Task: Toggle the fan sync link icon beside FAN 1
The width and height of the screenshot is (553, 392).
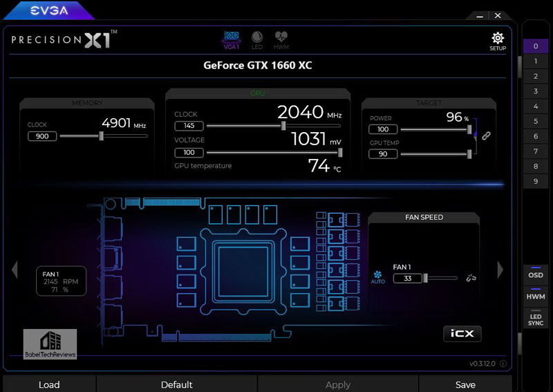Action: click(x=471, y=278)
